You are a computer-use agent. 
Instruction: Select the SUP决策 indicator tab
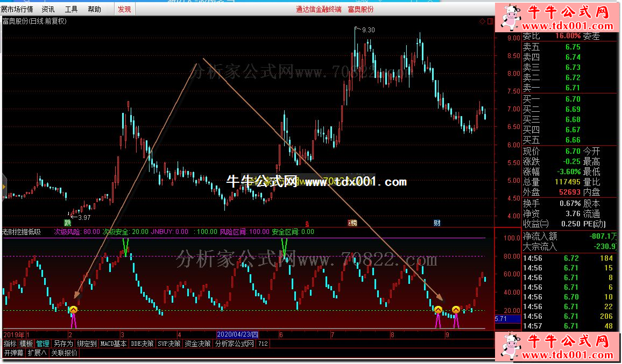point(169,344)
